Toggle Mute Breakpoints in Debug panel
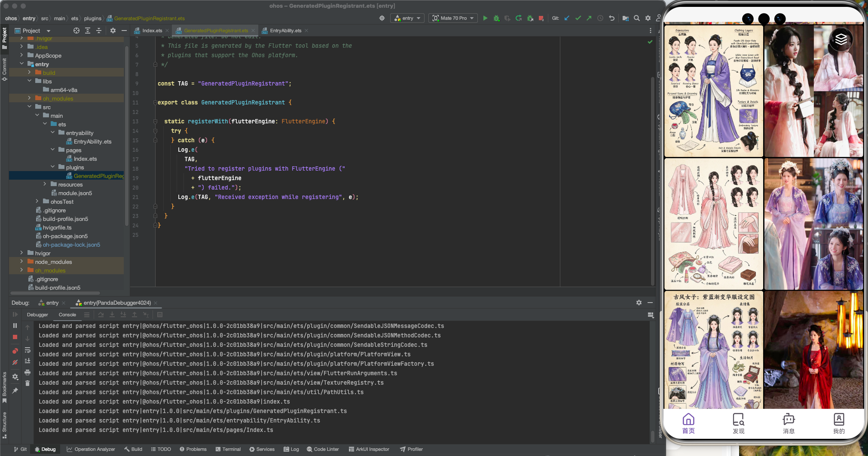Screen dimensions: 868x456 click(x=15, y=362)
